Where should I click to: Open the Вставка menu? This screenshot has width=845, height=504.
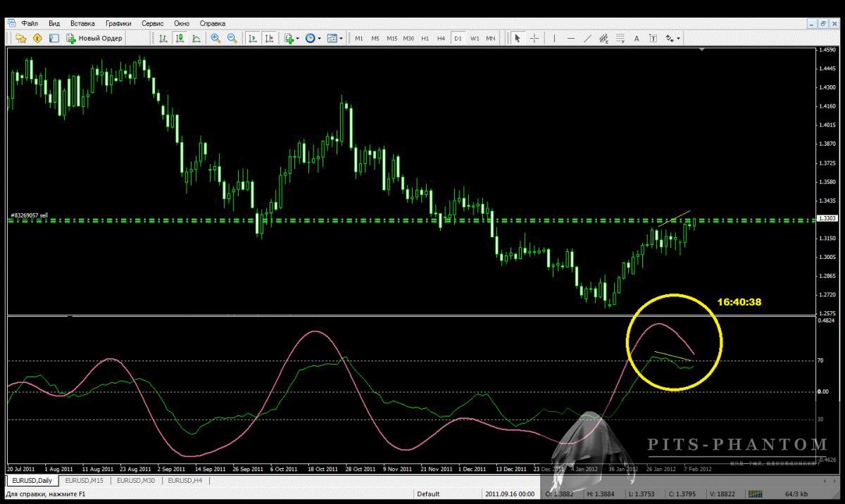coord(82,23)
